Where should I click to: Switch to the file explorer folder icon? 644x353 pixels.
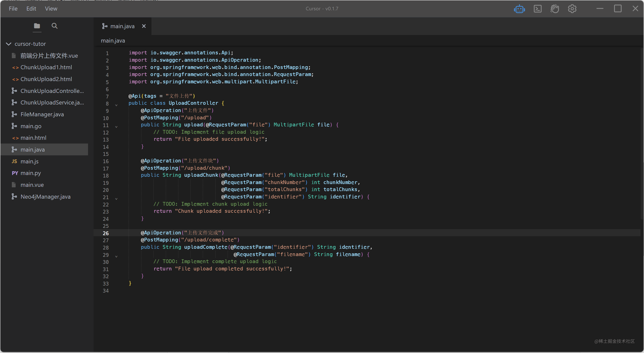point(37,26)
